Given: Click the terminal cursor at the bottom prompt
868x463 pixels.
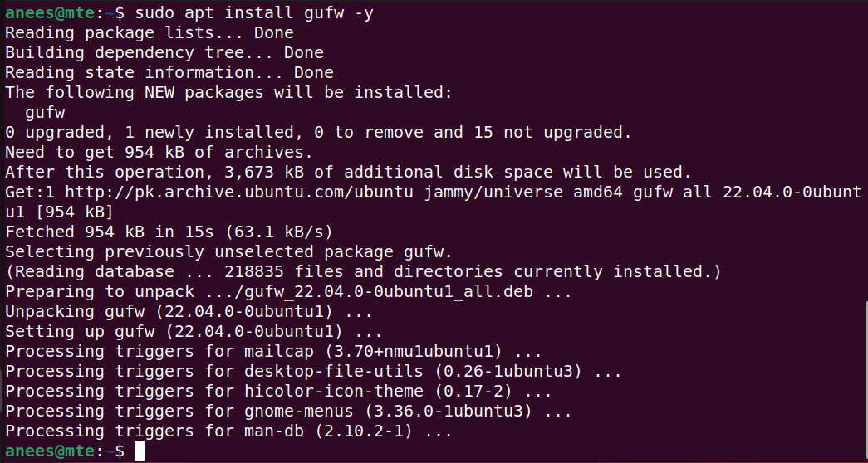Looking at the screenshot, I should (x=139, y=451).
